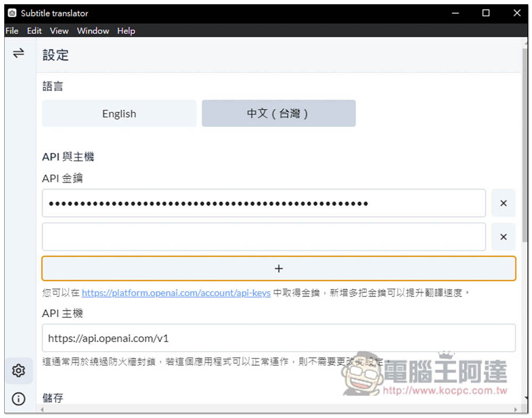The height and width of the screenshot is (418, 532).
Task: Open the translate page via arrows icon
Action: click(x=18, y=53)
